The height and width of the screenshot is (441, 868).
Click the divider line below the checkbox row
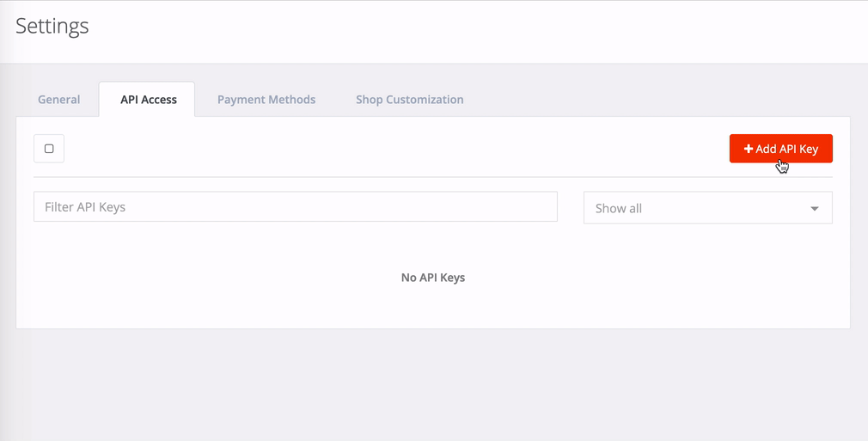[x=433, y=177]
